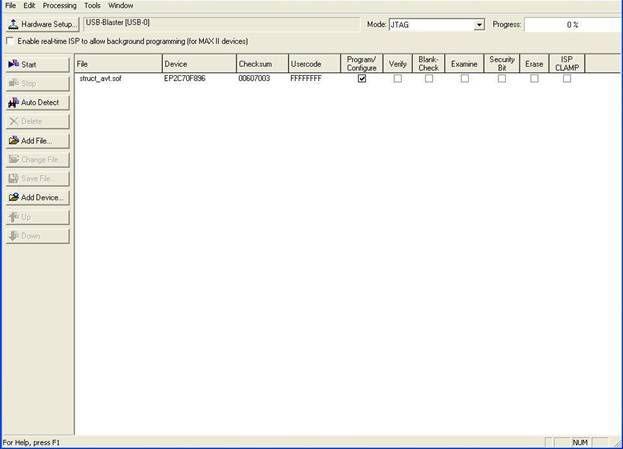Viewport: 623px width, 449px height.
Task: Click the Progress bar field
Action: (573, 24)
